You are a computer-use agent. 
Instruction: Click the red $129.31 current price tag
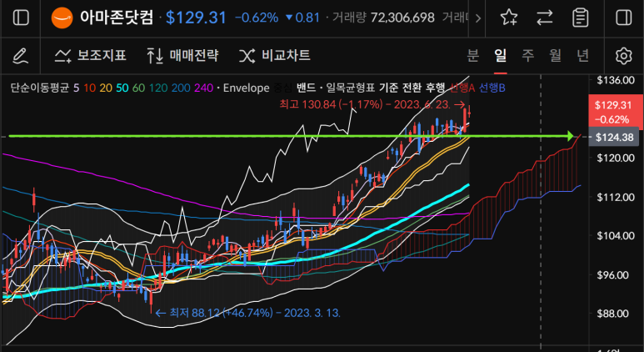[x=615, y=112]
